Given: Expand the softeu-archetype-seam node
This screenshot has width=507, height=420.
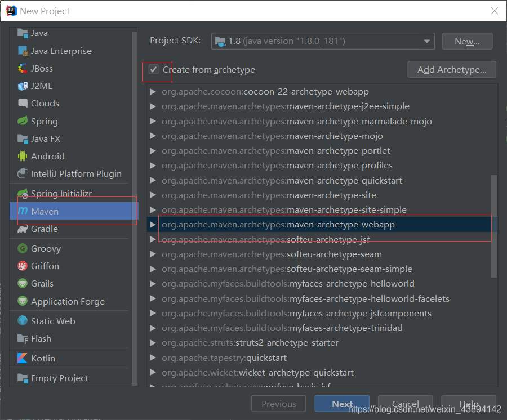Looking at the screenshot, I should tap(153, 254).
